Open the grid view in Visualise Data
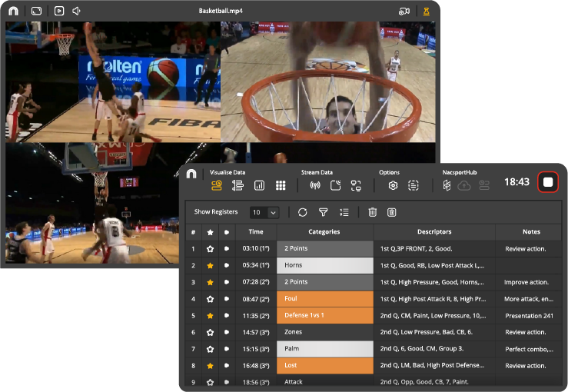Screen dimensions: 568x392 [281, 185]
